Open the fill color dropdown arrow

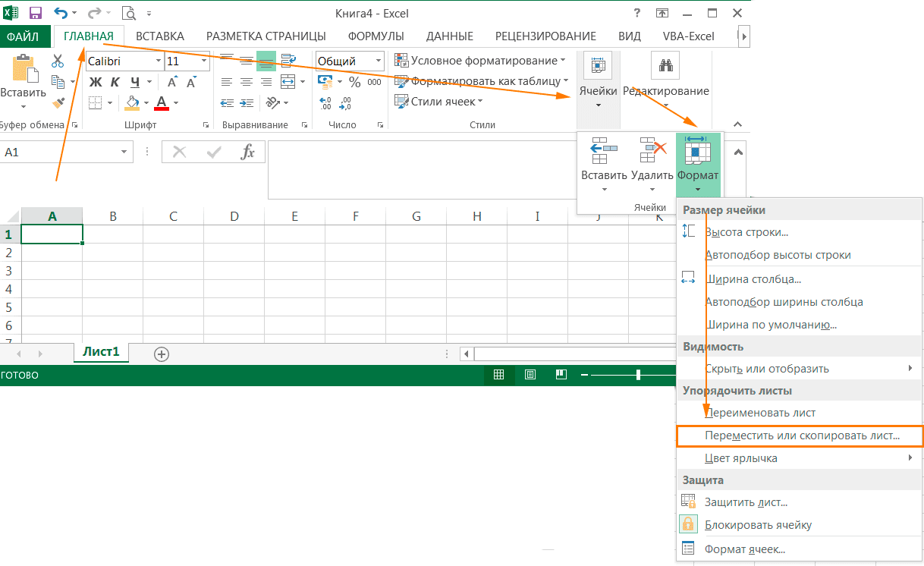(x=147, y=102)
